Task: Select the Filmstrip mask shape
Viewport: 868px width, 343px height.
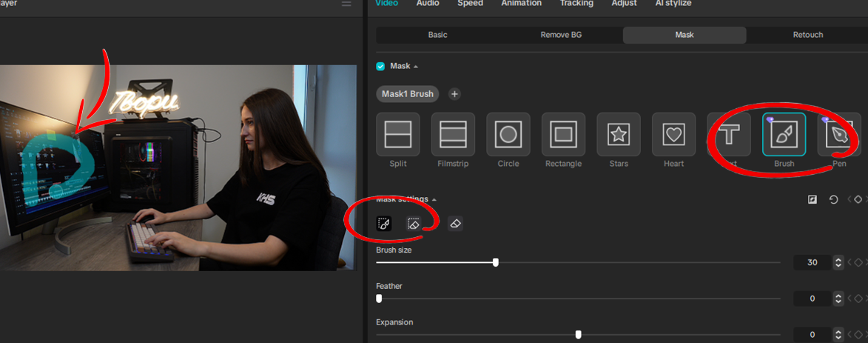Action: coord(453,134)
